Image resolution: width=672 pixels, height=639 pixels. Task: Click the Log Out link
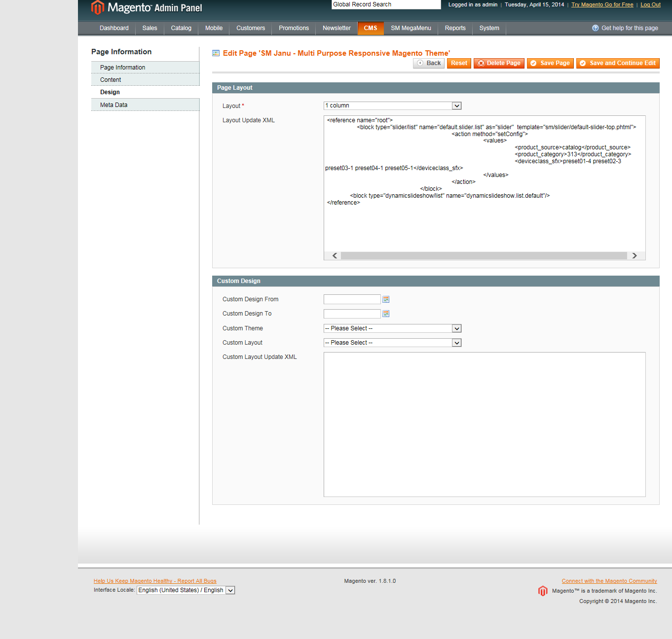(650, 4)
